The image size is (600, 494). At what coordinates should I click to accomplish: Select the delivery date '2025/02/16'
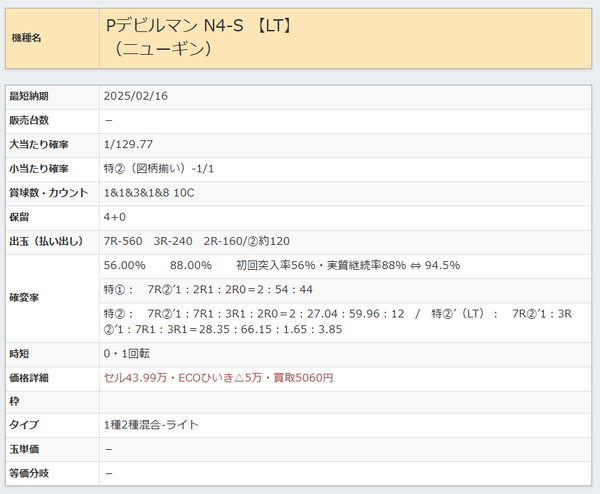(136, 96)
